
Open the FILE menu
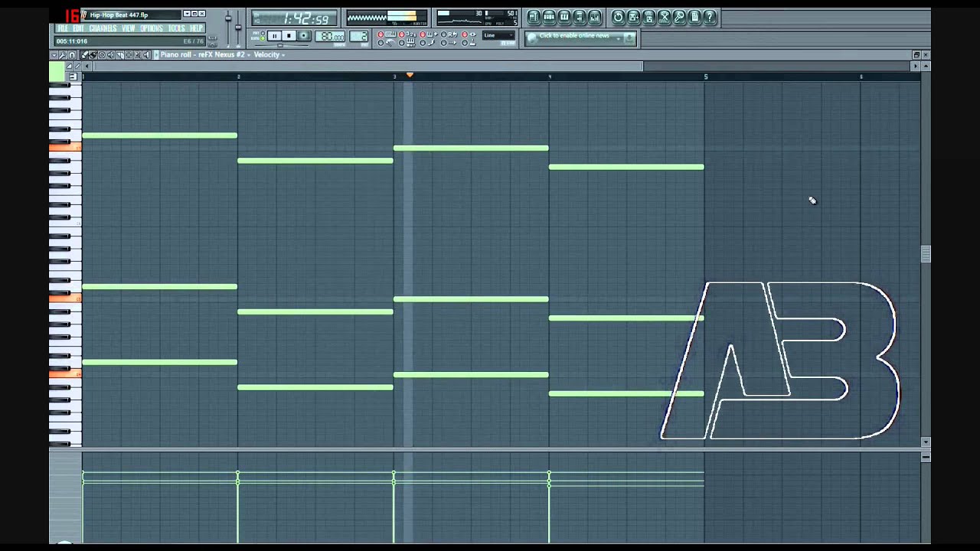(x=62, y=28)
